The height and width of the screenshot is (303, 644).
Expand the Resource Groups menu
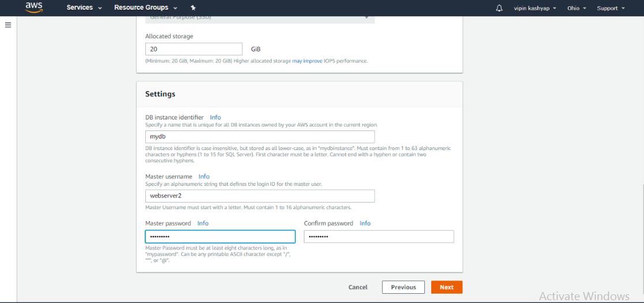pyautogui.click(x=145, y=8)
